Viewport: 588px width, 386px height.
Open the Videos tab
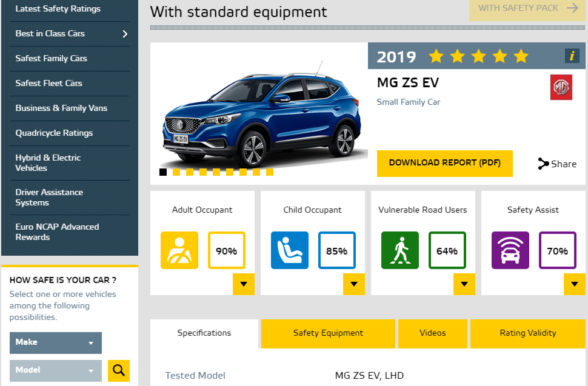tap(432, 333)
